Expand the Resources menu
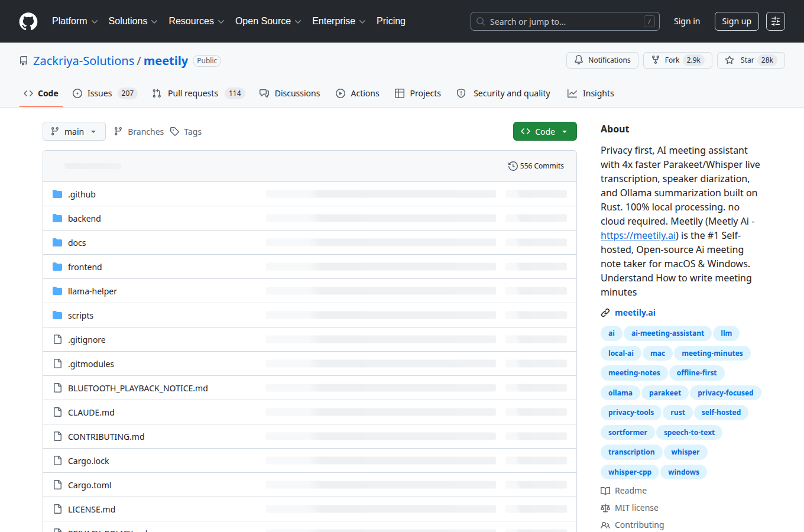 (196, 21)
